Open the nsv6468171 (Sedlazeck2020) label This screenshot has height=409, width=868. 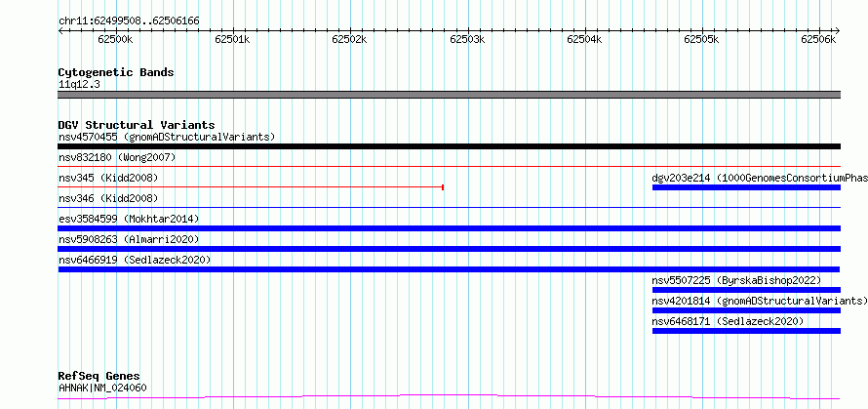tap(728, 321)
